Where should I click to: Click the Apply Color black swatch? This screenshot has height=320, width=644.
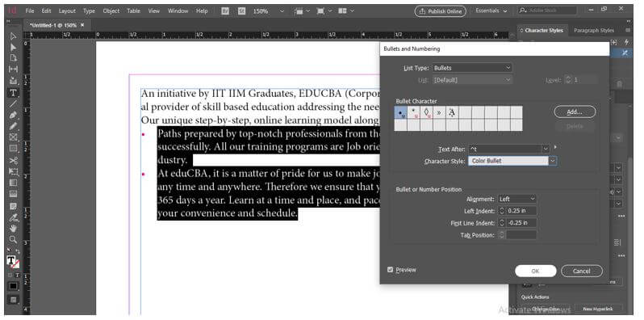click(x=13, y=286)
